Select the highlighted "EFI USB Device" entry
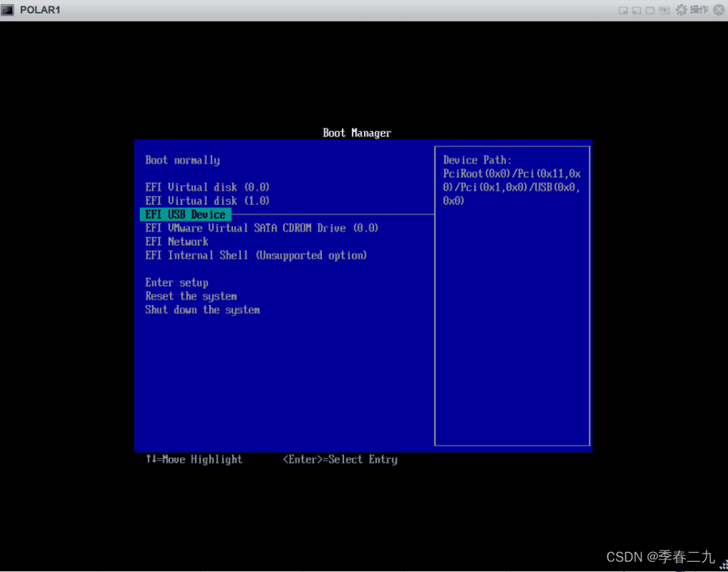 pos(185,214)
